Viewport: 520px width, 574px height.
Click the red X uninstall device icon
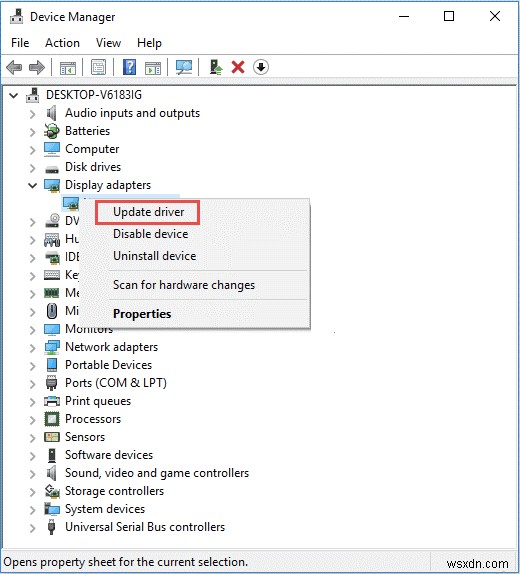[x=238, y=67]
